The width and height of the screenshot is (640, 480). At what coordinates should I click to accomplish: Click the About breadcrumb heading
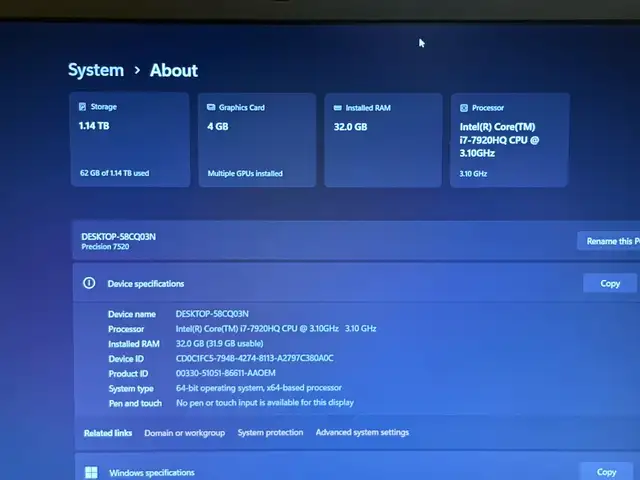[x=174, y=70]
